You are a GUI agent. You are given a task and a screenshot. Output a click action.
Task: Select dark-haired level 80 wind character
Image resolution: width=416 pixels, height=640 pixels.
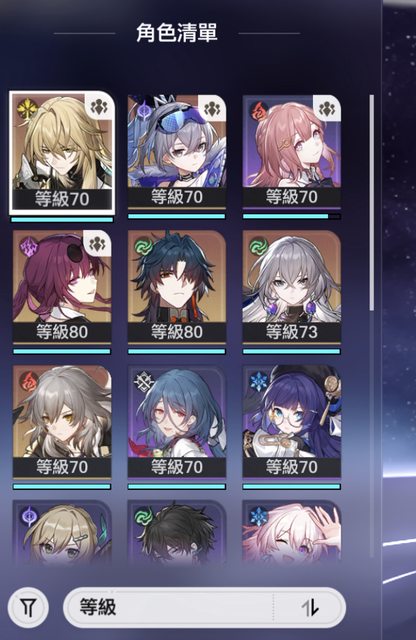point(177,287)
